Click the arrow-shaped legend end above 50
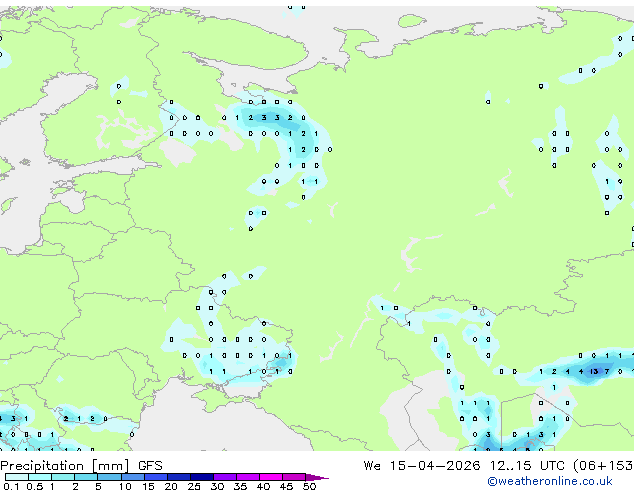Viewport: 634px width, 490px height. point(316,477)
